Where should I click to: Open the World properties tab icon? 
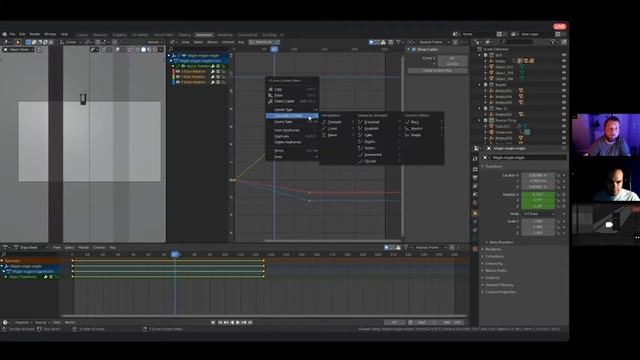(x=475, y=203)
